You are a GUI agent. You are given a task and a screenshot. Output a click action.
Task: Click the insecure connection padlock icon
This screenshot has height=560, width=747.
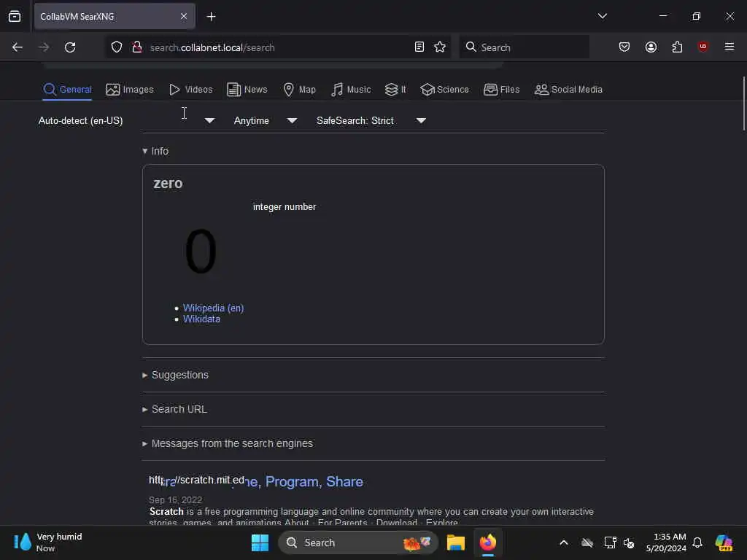[x=137, y=47]
